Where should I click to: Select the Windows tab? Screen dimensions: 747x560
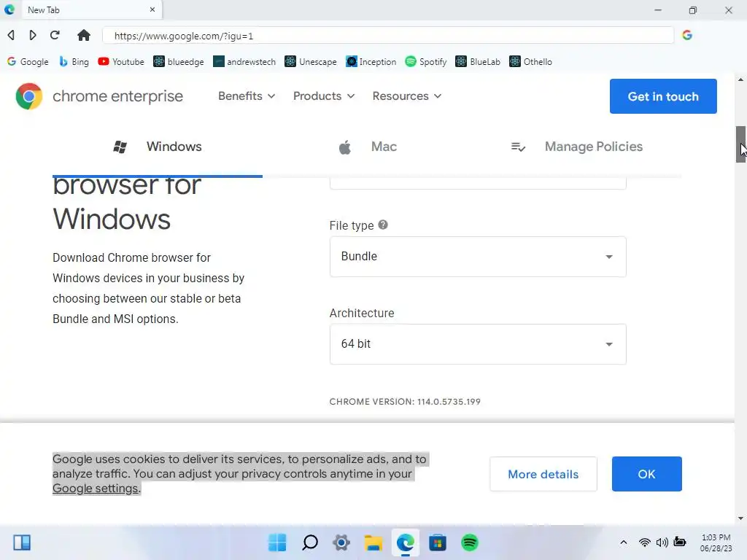point(158,147)
